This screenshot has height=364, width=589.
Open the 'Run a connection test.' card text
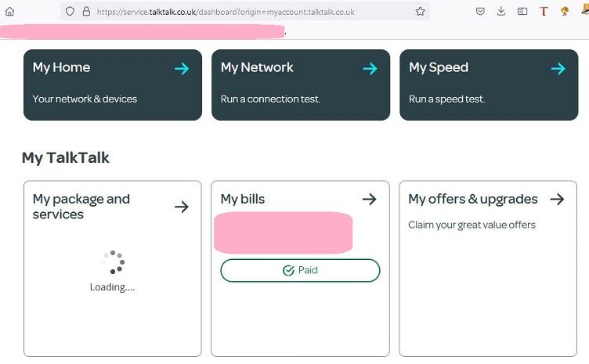pos(270,99)
